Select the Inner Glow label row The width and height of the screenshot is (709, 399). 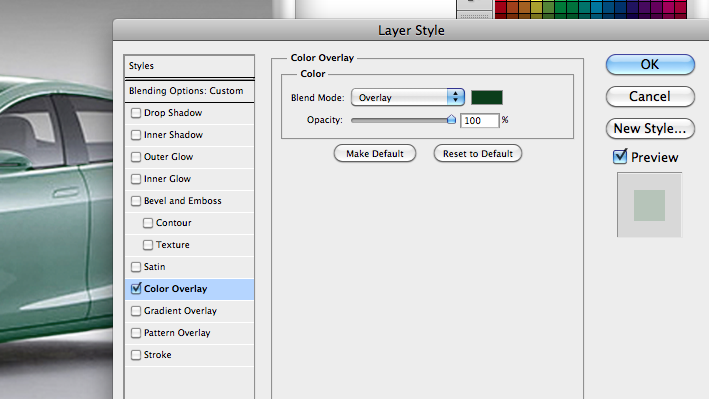pos(189,179)
